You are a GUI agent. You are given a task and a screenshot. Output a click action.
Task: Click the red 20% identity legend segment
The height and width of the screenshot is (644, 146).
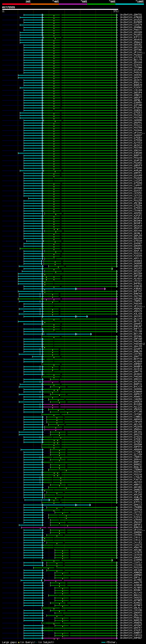point(16,4)
